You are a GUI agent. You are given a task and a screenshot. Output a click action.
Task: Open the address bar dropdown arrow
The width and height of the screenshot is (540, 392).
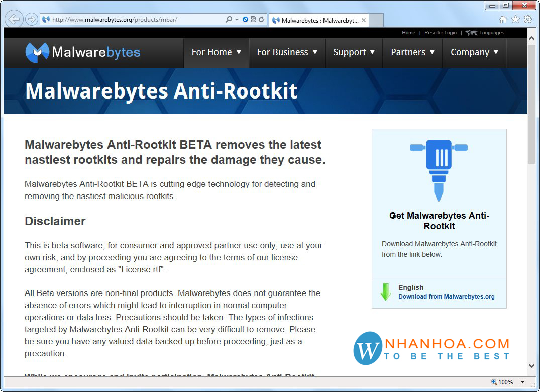coord(237,20)
